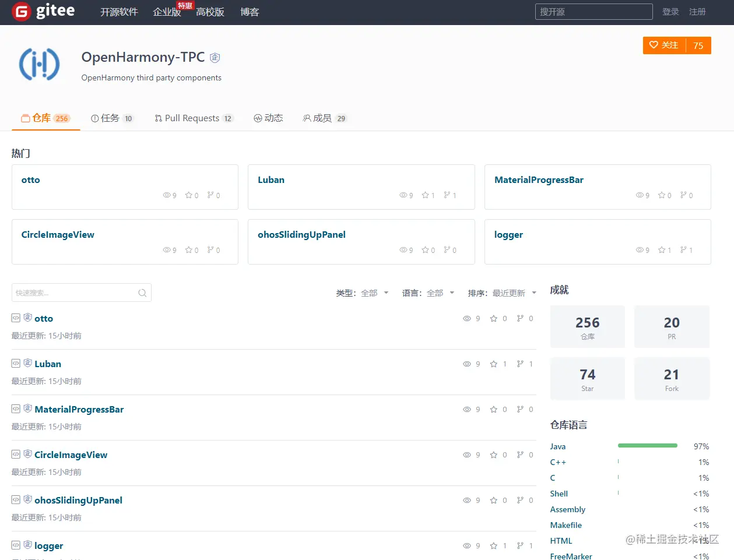The height and width of the screenshot is (560, 734).
Task: Click the eye icon on the CircleImageView card
Action: click(x=167, y=250)
